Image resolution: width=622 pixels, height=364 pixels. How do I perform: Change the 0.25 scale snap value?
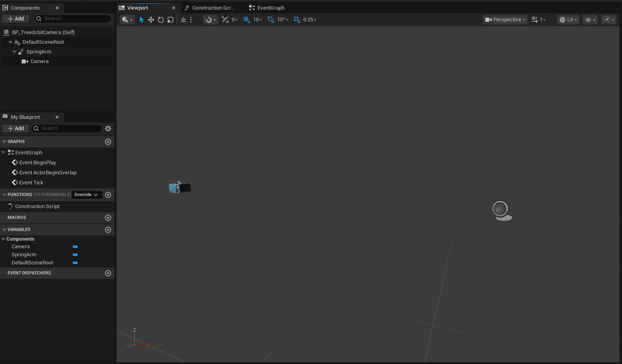point(307,19)
